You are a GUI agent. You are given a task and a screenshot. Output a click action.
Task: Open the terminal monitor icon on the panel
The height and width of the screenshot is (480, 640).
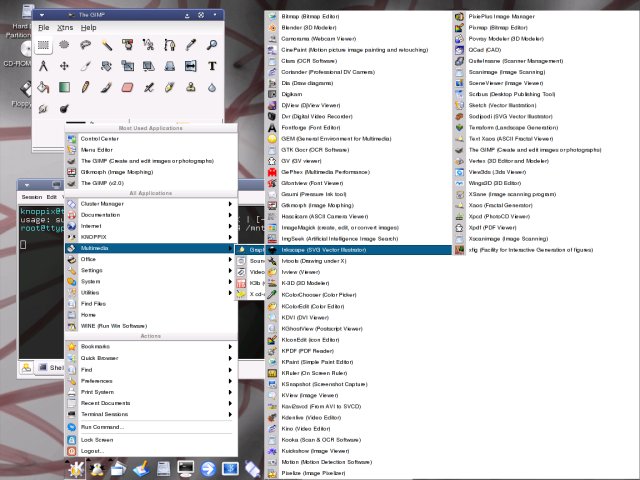186,469
